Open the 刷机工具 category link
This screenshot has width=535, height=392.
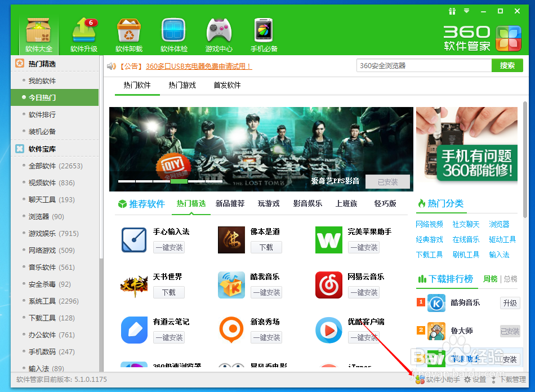tap(466, 255)
